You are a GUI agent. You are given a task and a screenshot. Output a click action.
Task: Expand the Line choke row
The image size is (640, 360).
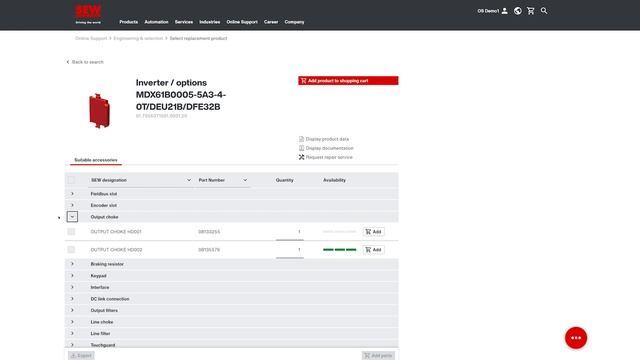(x=72, y=322)
